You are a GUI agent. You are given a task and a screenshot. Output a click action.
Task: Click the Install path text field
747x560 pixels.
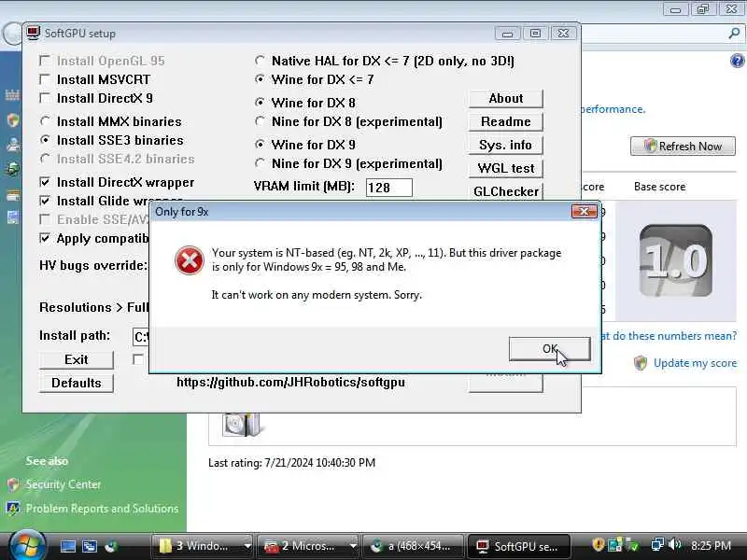click(x=141, y=337)
